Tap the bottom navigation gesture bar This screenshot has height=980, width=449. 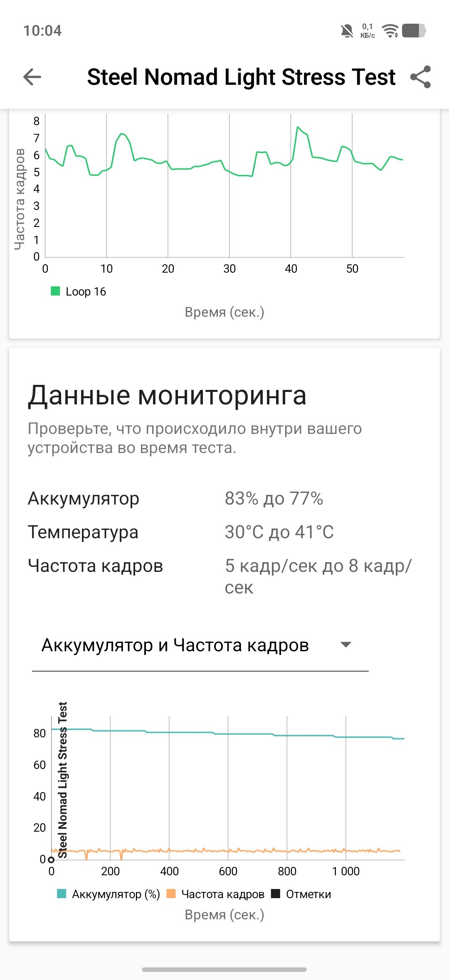224,970
